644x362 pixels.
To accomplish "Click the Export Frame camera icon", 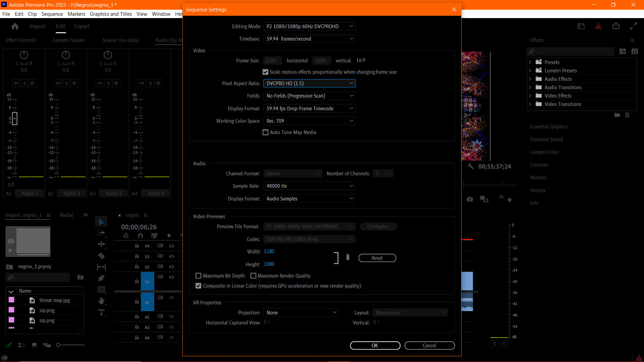I will point(470,199).
